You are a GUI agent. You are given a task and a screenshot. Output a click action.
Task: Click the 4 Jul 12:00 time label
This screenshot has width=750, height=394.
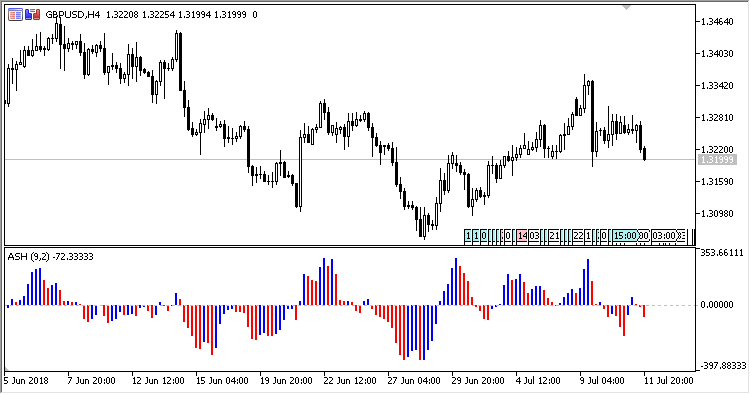(x=538, y=381)
